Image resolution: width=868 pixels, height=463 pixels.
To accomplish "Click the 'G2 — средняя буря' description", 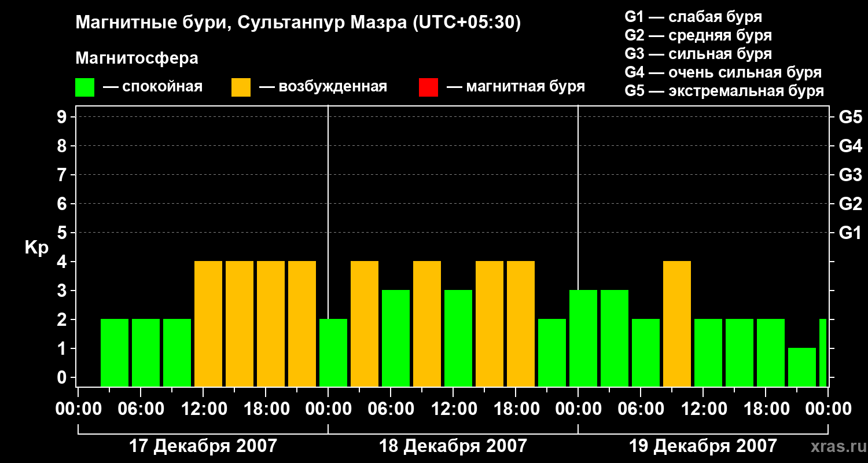I will (698, 35).
